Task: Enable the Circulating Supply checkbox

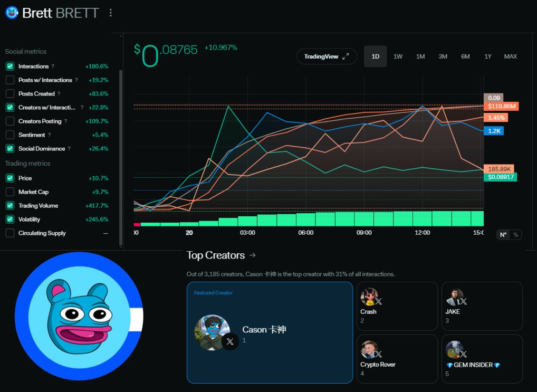Action: [x=10, y=233]
